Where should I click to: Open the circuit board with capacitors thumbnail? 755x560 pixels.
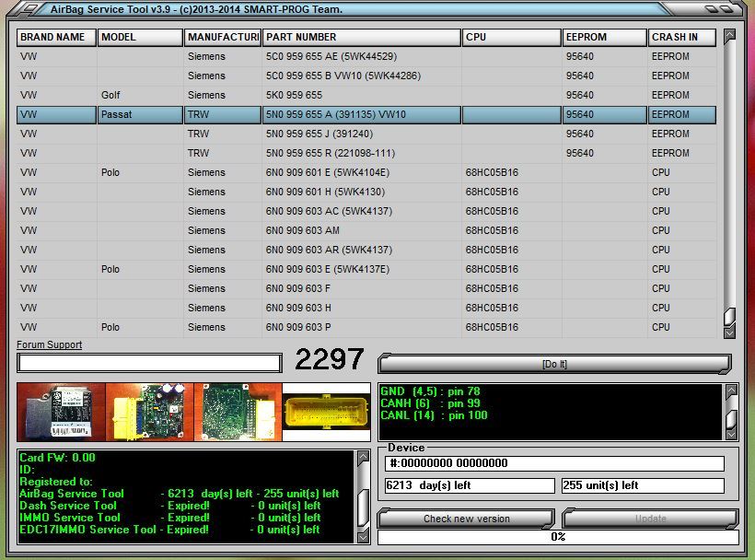(150, 413)
